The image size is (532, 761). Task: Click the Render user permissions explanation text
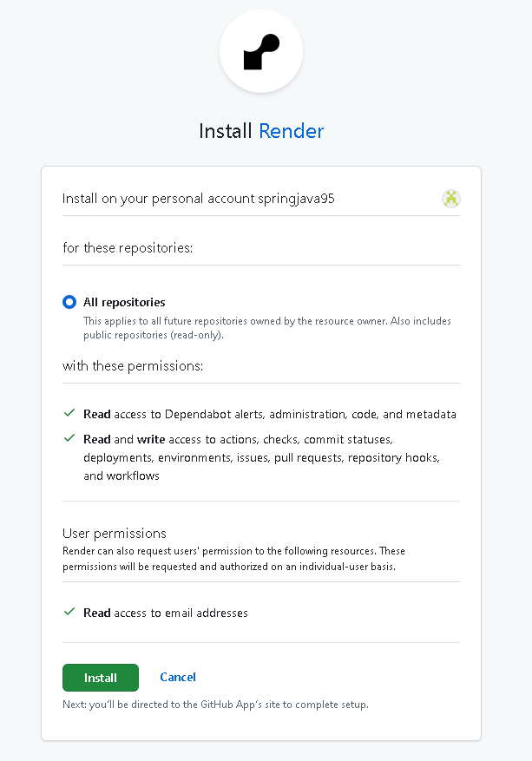pos(234,559)
